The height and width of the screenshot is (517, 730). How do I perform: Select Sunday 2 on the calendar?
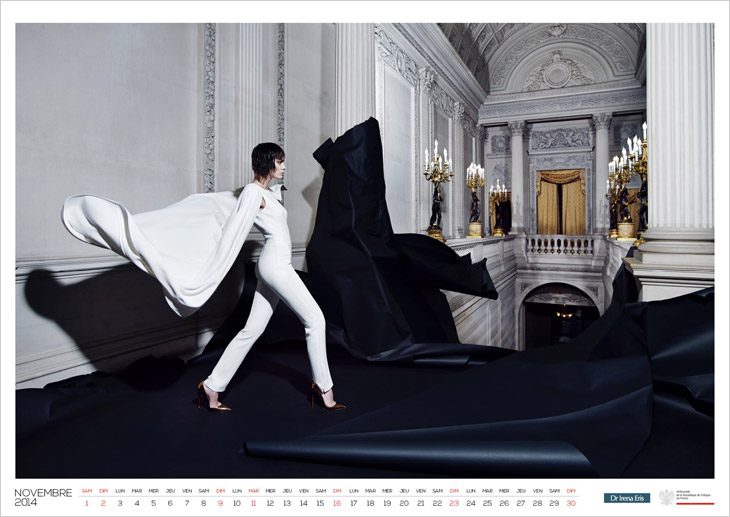tap(103, 503)
